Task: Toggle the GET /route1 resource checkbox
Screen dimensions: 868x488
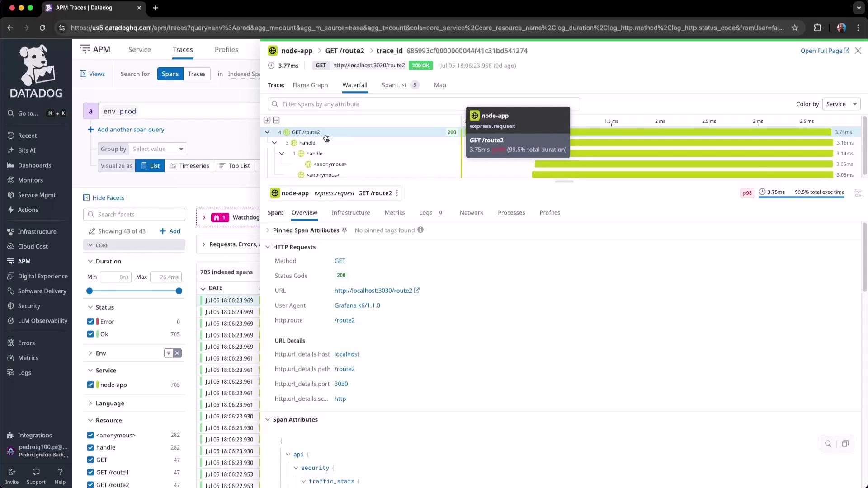Action: coord(90,473)
